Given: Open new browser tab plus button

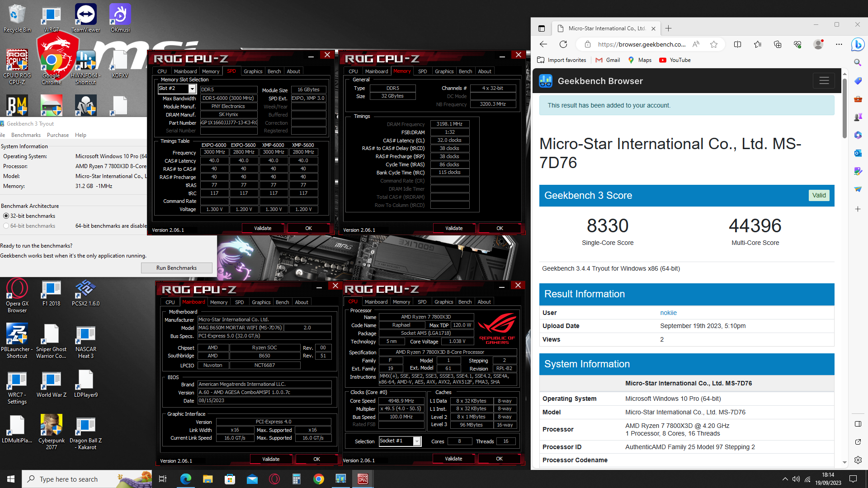Looking at the screenshot, I should tap(668, 28).
